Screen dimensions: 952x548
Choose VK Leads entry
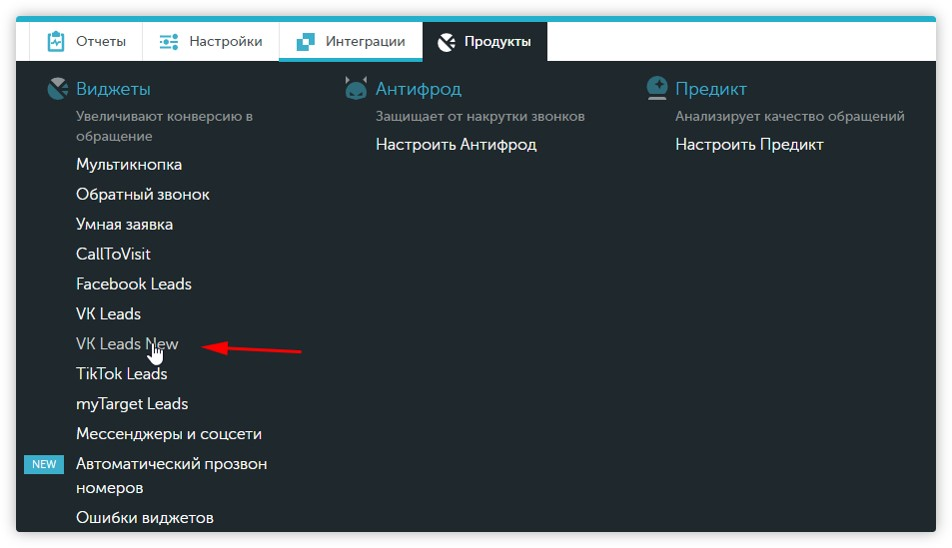(108, 314)
